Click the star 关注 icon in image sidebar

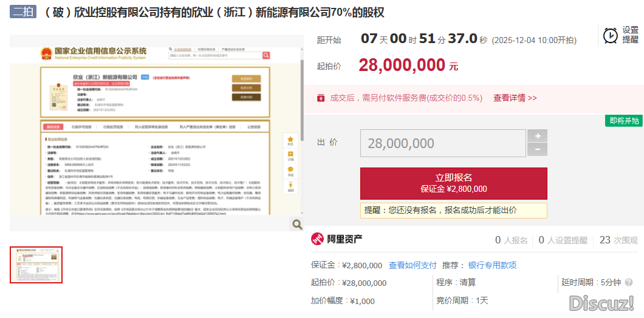click(x=290, y=141)
